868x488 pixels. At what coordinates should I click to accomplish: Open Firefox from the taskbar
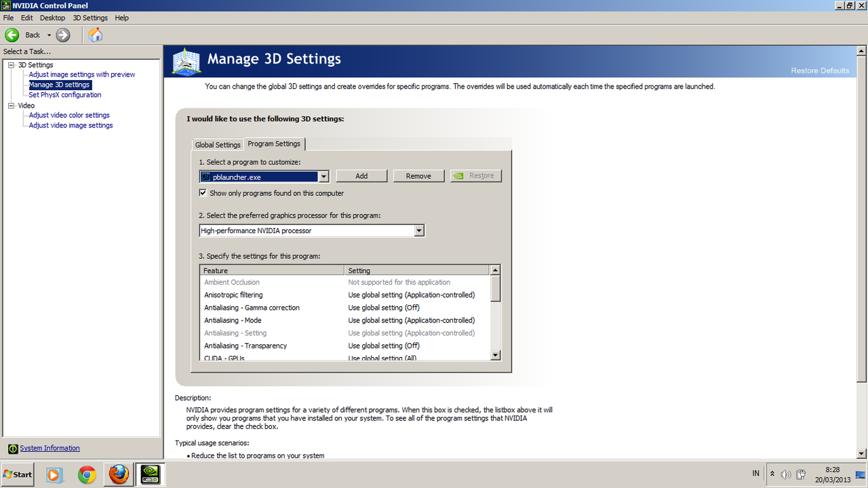point(119,474)
